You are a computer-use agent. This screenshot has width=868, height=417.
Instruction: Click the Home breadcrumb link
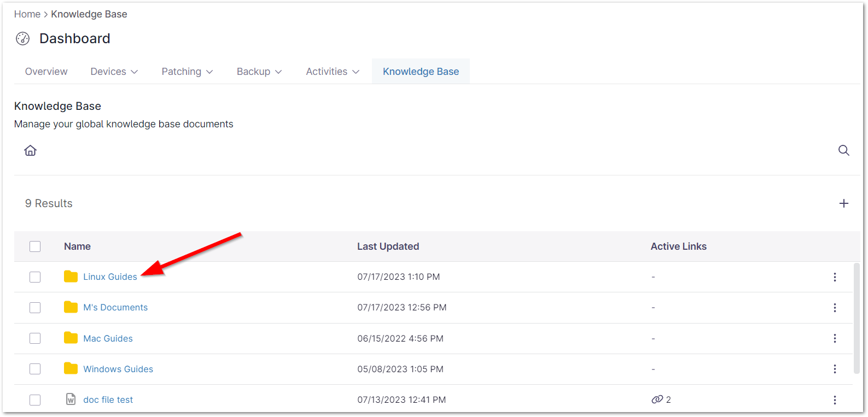point(27,14)
